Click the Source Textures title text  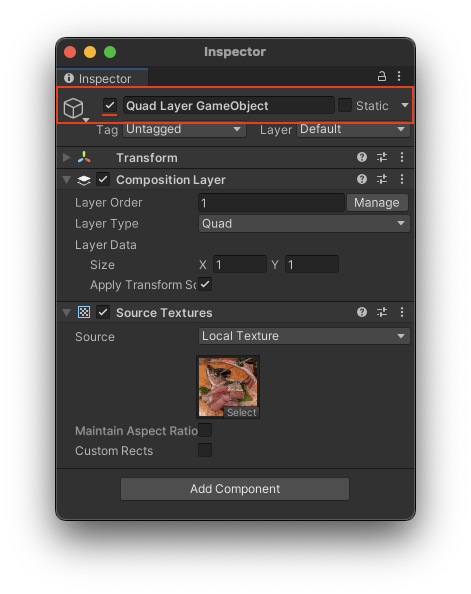(x=164, y=313)
